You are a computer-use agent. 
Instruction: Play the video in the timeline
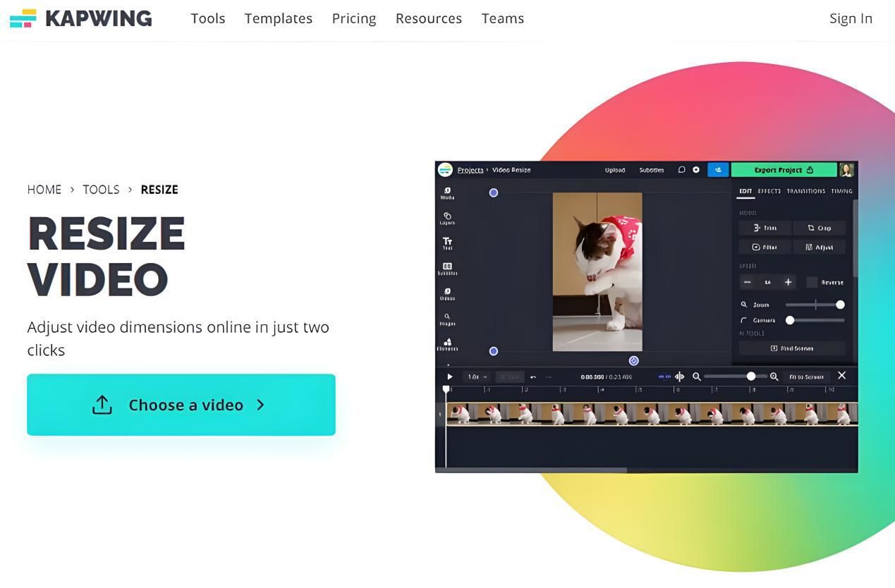pos(449,376)
